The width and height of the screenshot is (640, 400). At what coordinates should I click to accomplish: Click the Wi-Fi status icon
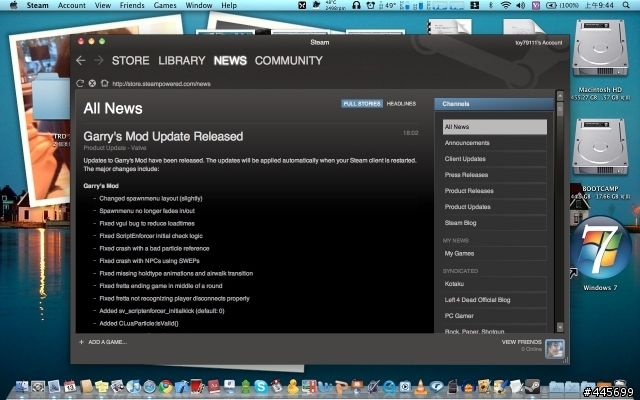[506, 5]
